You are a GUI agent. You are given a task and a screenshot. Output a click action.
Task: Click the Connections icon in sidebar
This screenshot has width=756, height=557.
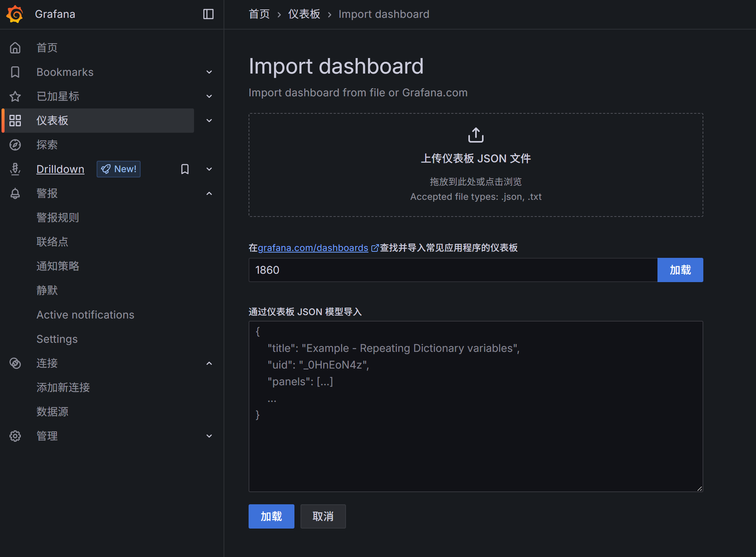(15, 363)
